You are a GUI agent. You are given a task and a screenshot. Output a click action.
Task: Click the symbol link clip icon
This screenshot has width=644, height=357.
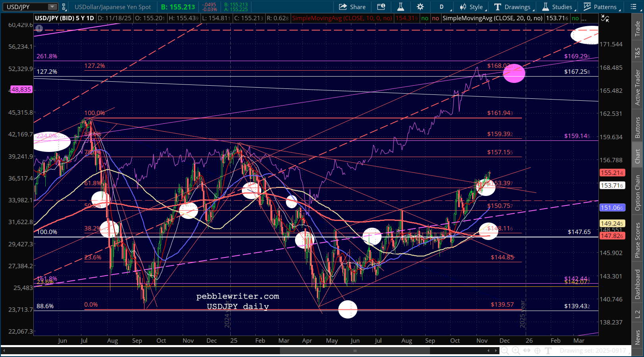(64, 7)
